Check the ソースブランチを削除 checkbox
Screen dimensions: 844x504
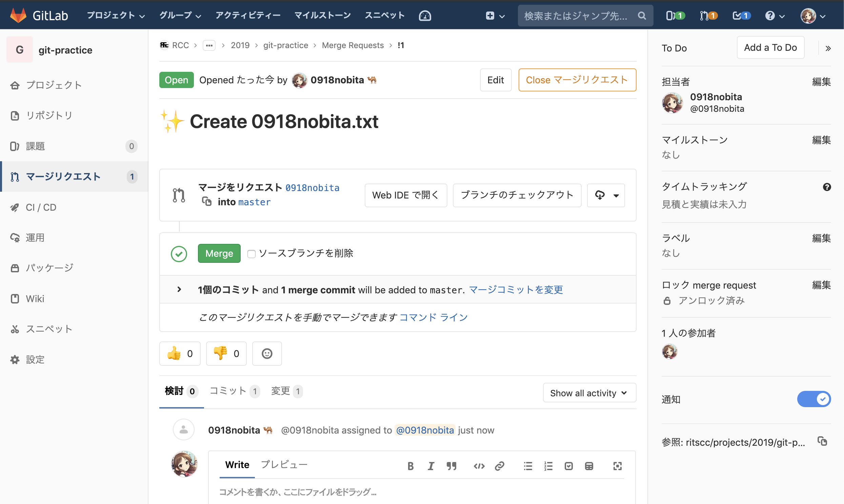pyautogui.click(x=251, y=253)
